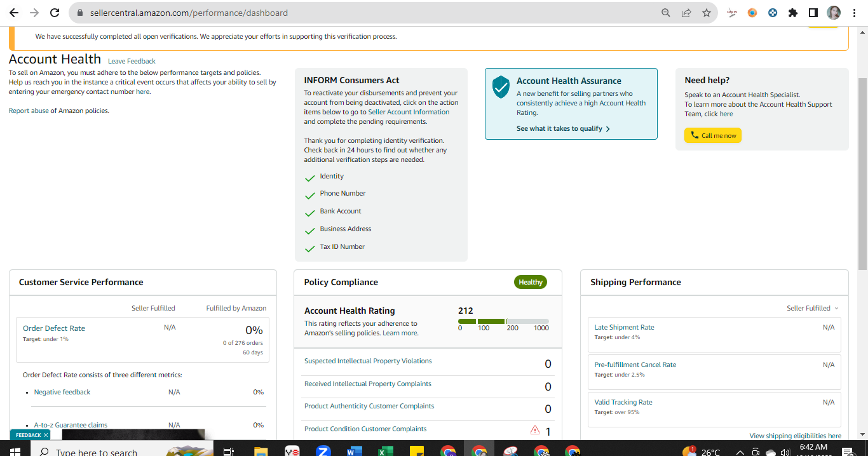Bookmark this page with the star icon
The image size is (868, 456).
707,13
